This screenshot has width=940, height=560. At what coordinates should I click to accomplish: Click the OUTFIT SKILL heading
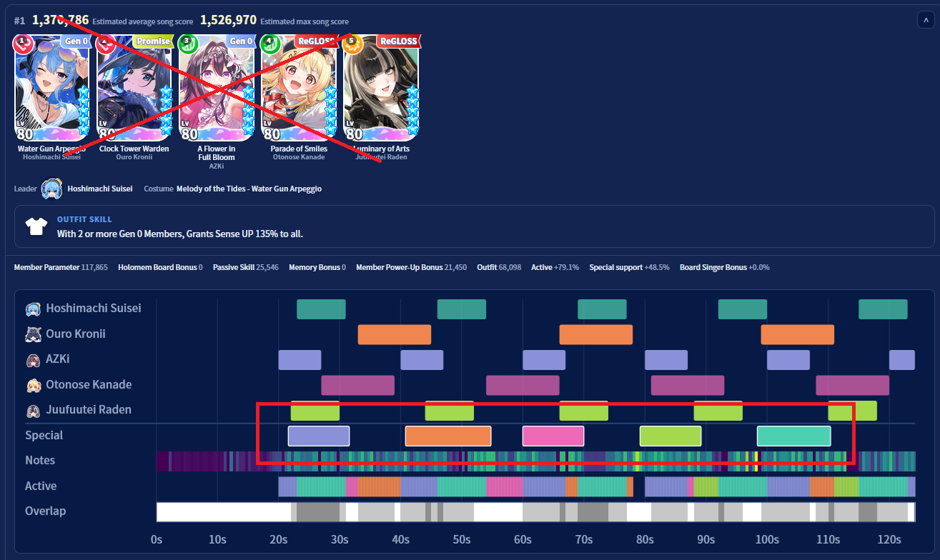[x=84, y=219]
